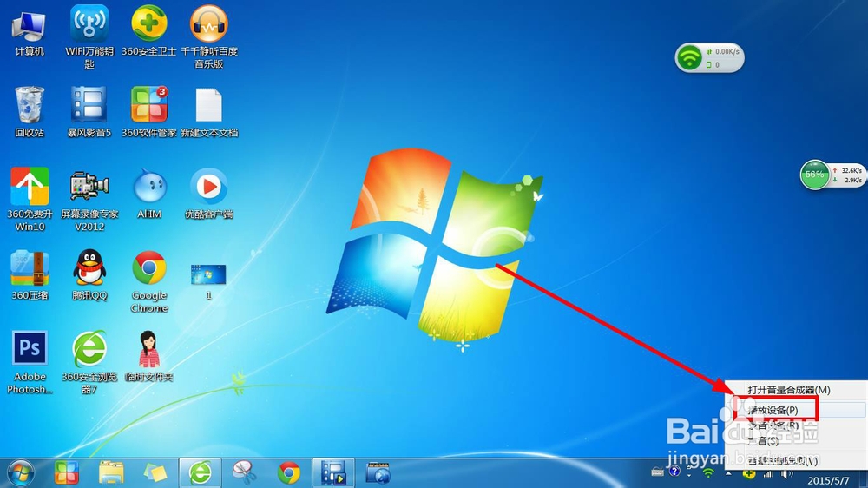This screenshot has width=868, height=488.
Task: Click the tray keyboard input icon
Action: tap(658, 472)
